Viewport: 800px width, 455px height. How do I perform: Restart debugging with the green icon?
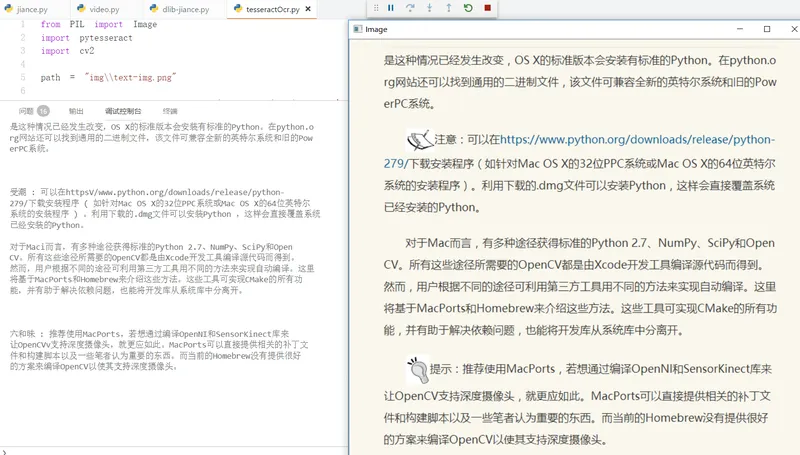coord(468,8)
